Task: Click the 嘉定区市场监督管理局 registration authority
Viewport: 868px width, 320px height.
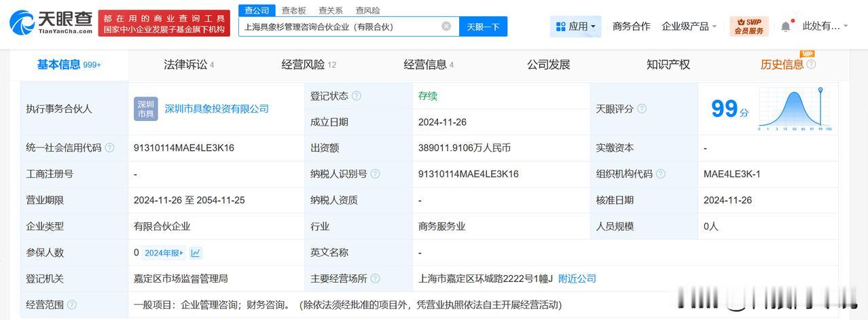Action: [x=181, y=279]
